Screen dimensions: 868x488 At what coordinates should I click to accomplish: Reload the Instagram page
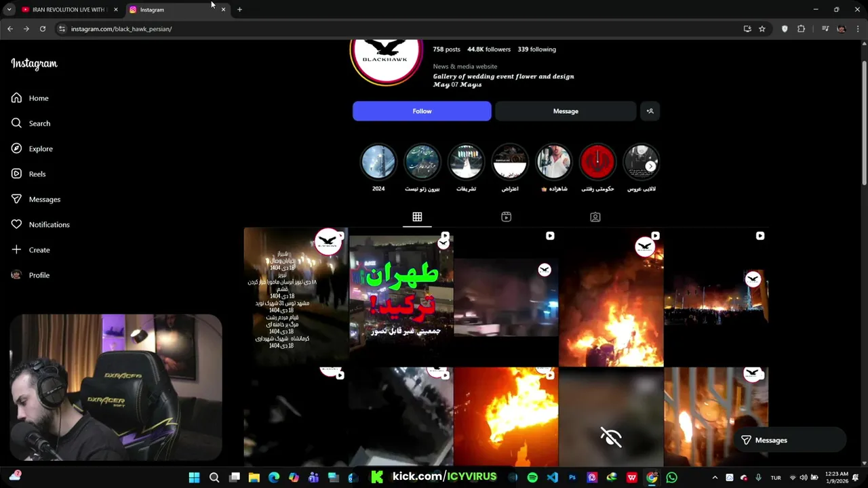click(43, 28)
